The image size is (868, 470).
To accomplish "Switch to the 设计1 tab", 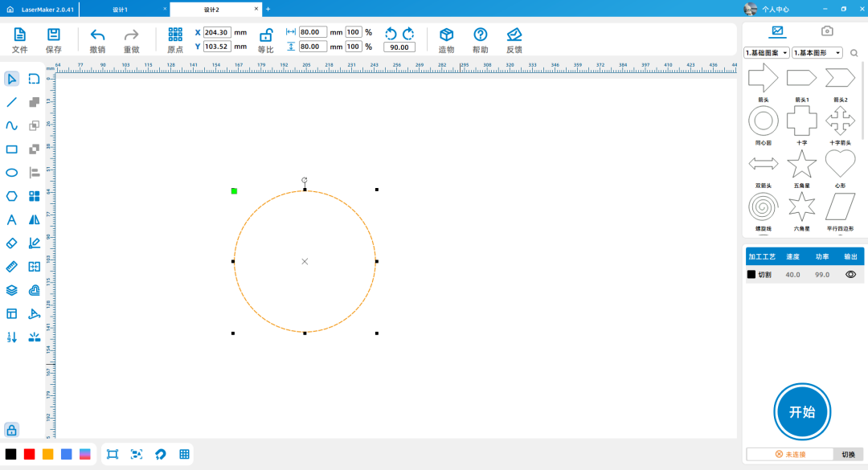I will pyautogui.click(x=121, y=9).
